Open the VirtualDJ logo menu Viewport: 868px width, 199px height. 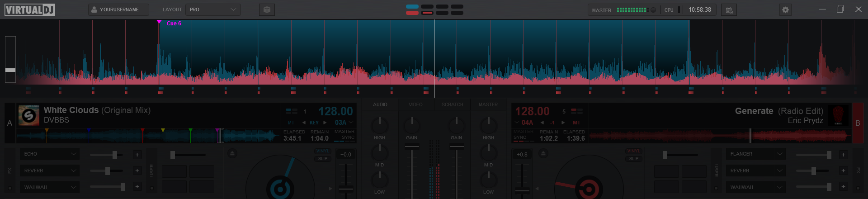click(30, 9)
